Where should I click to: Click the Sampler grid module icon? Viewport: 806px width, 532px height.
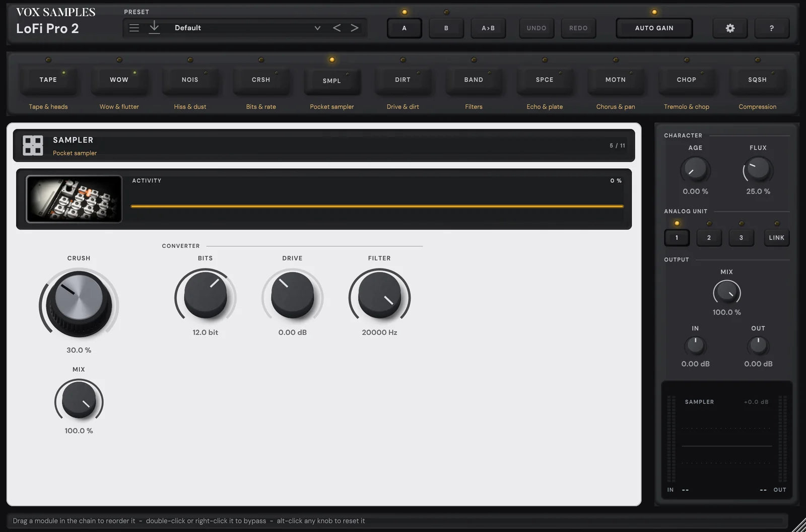tap(33, 145)
